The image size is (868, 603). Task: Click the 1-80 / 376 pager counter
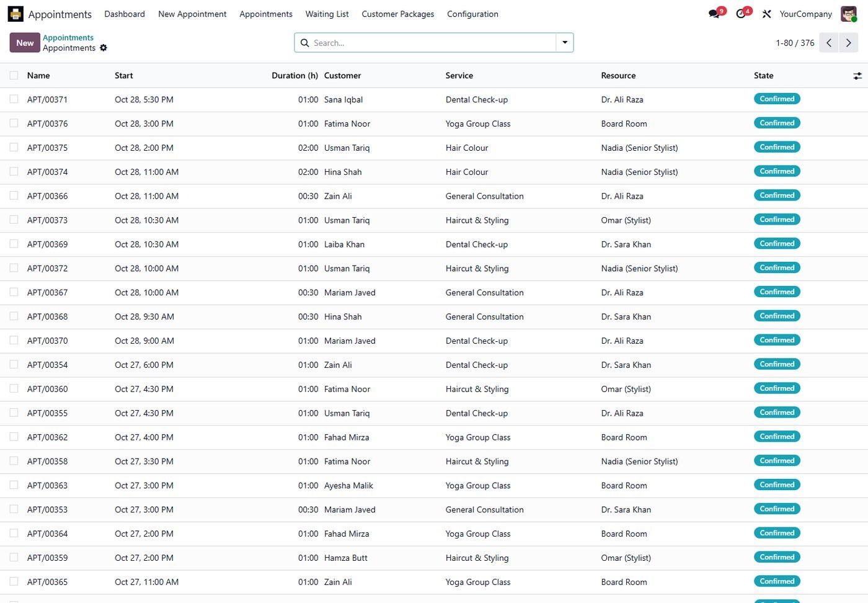795,43
